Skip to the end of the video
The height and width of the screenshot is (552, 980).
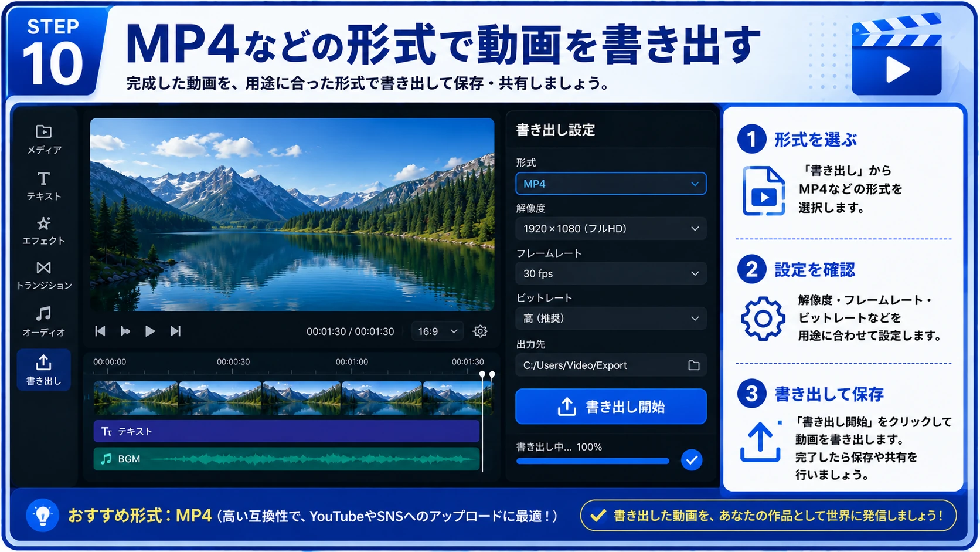[175, 331]
